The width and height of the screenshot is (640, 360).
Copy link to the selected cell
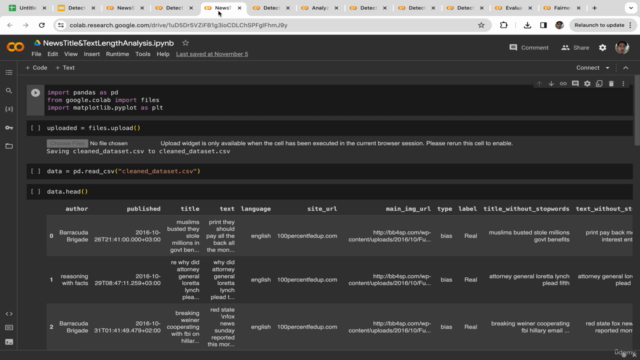[x=563, y=84]
